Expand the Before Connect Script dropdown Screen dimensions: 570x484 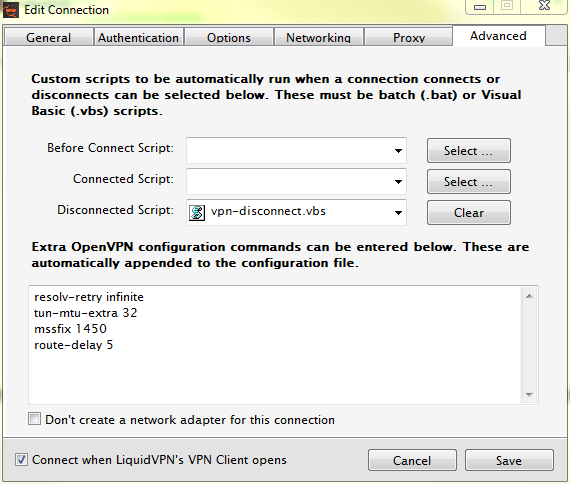click(x=398, y=151)
